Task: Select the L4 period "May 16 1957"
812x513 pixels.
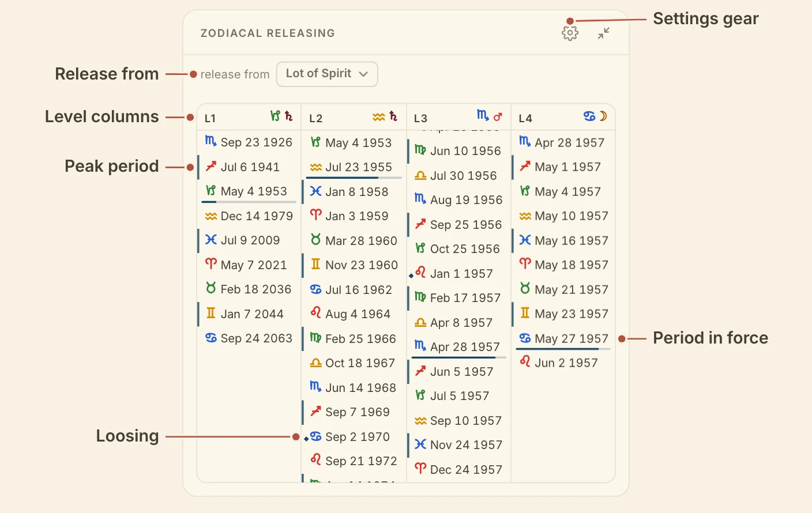Action: click(563, 240)
